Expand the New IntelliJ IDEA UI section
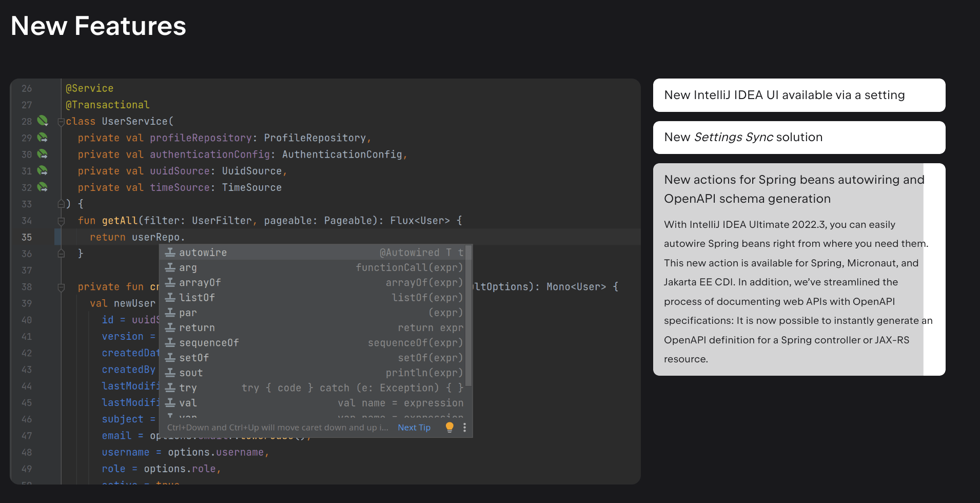This screenshot has width=980, height=503. pos(798,95)
